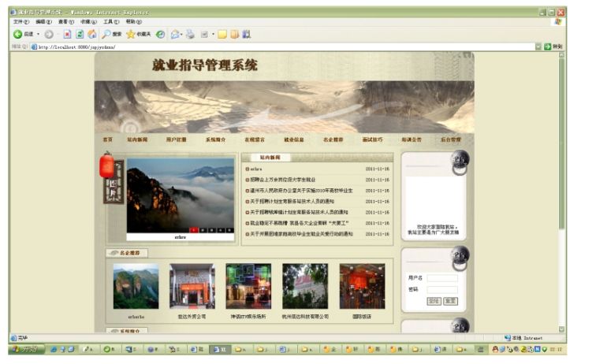Open 用户注册 navigation link

[x=177, y=139]
